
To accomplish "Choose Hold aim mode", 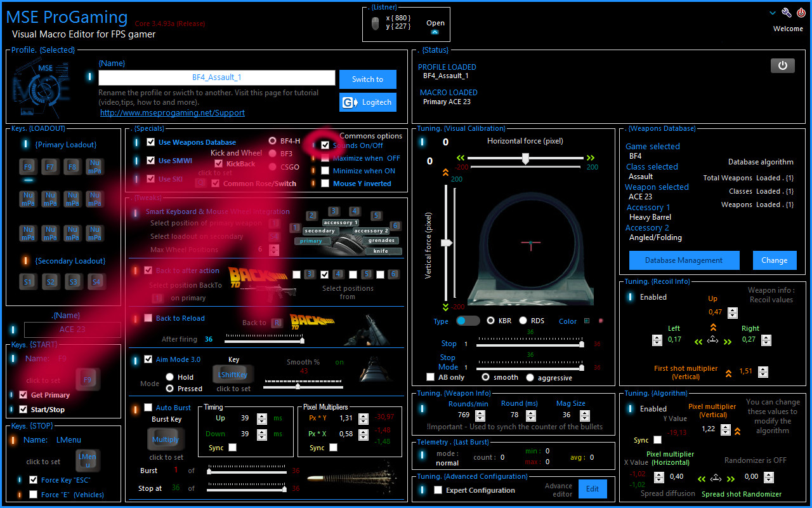I will click(x=170, y=377).
